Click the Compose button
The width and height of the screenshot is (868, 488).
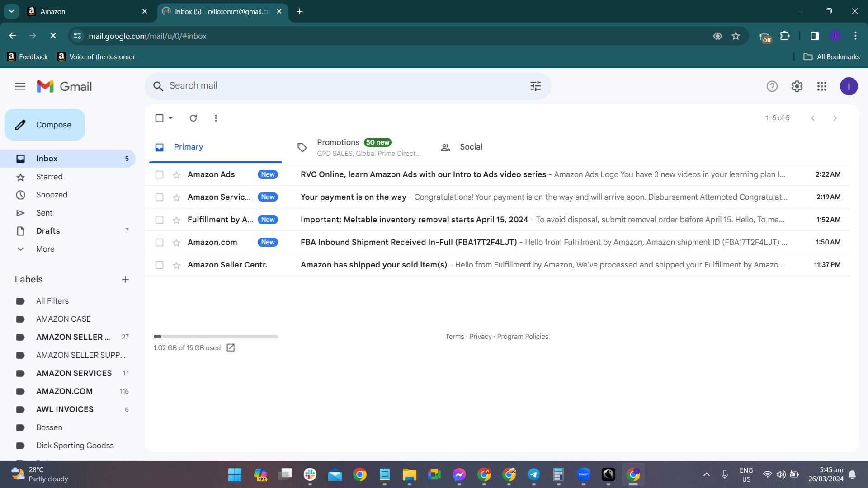pyautogui.click(x=45, y=125)
